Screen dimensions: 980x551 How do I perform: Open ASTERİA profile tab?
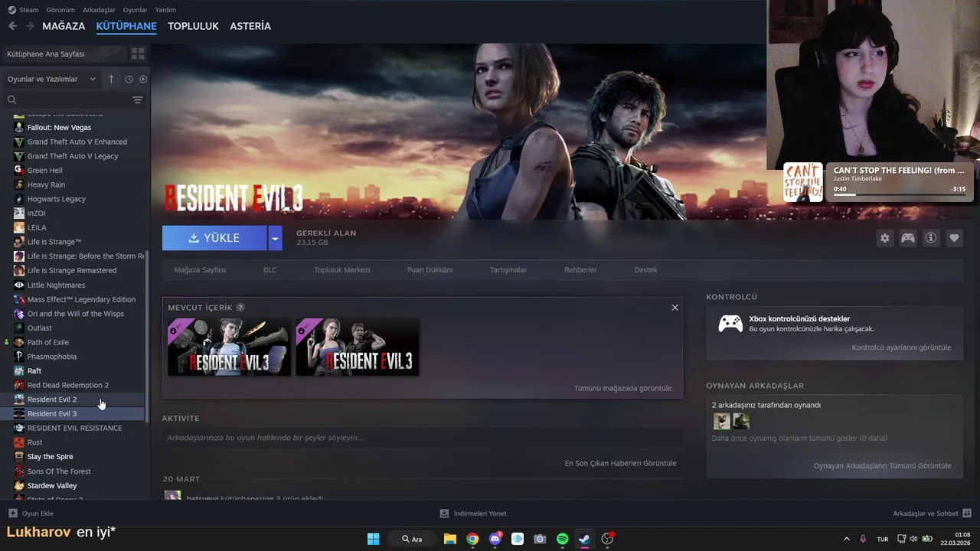[250, 26]
